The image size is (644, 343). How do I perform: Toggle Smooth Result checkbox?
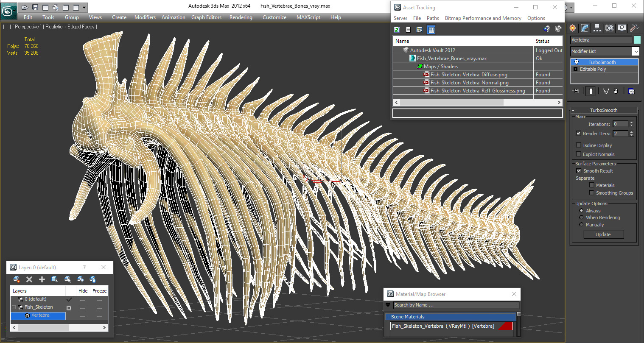point(579,170)
